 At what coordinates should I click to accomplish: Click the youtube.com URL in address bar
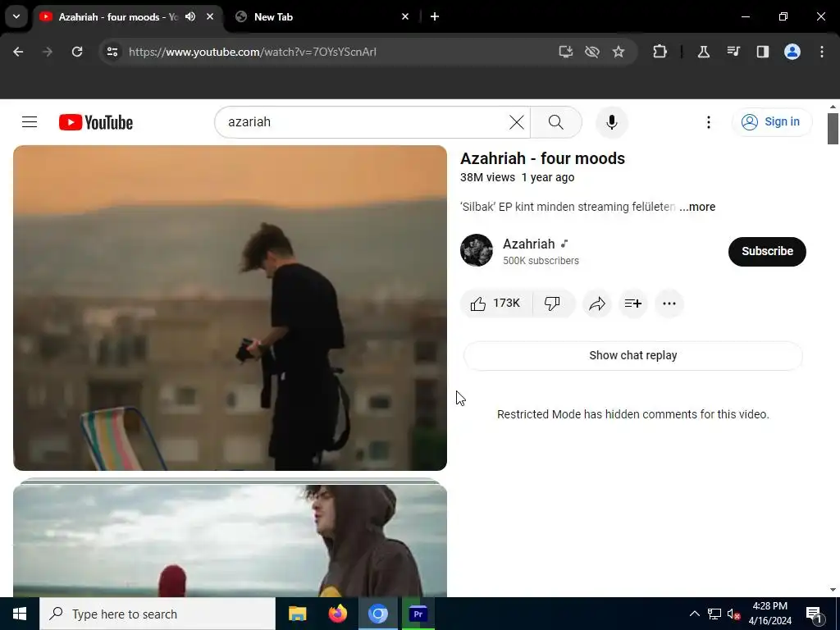coord(253,52)
